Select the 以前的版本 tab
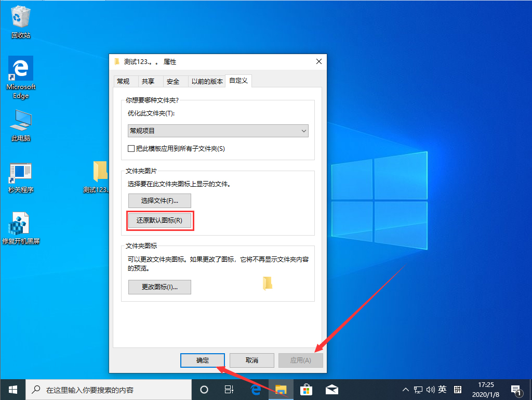 coord(207,81)
